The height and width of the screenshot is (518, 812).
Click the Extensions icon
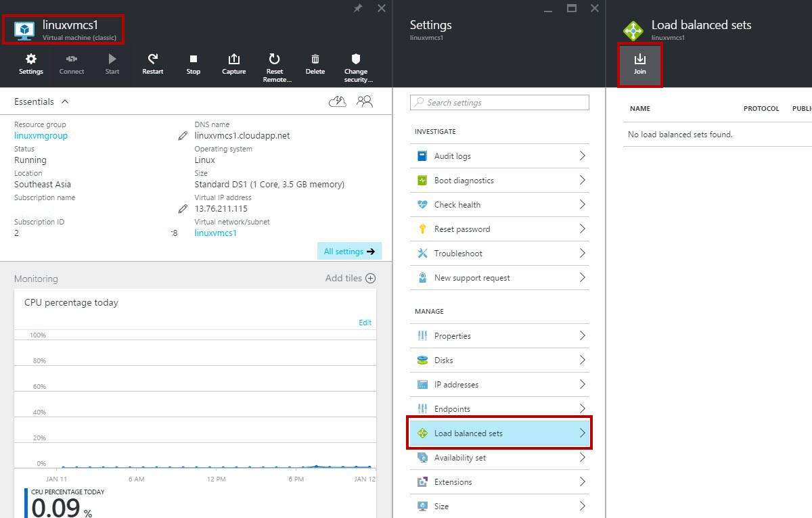(x=422, y=481)
